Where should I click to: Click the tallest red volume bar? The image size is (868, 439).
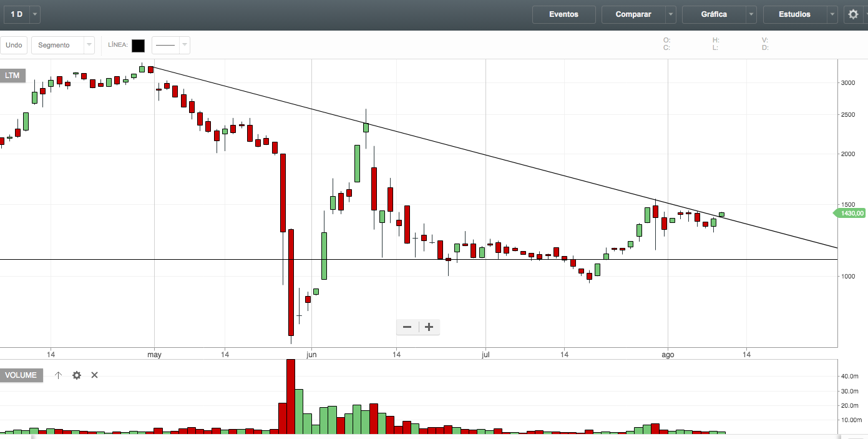(290, 397)
